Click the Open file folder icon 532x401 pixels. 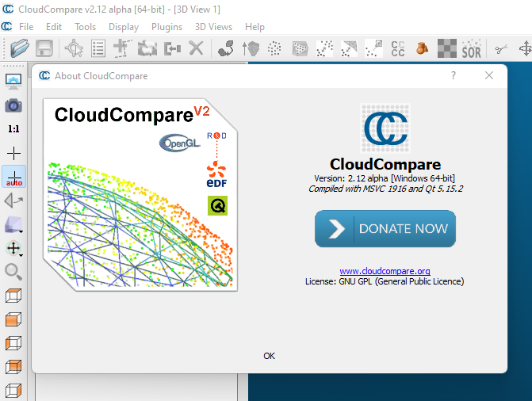coord(20,48)
